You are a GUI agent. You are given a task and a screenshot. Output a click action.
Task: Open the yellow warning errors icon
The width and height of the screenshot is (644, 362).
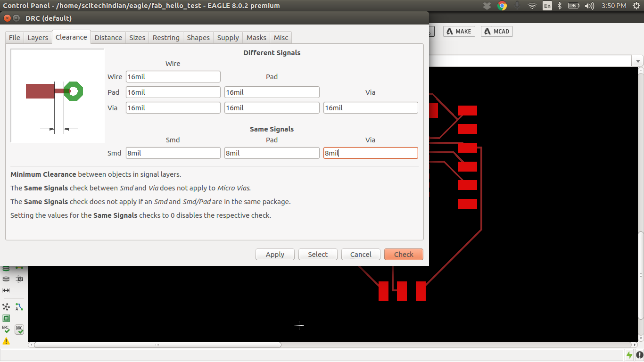[x=6, y=341]
